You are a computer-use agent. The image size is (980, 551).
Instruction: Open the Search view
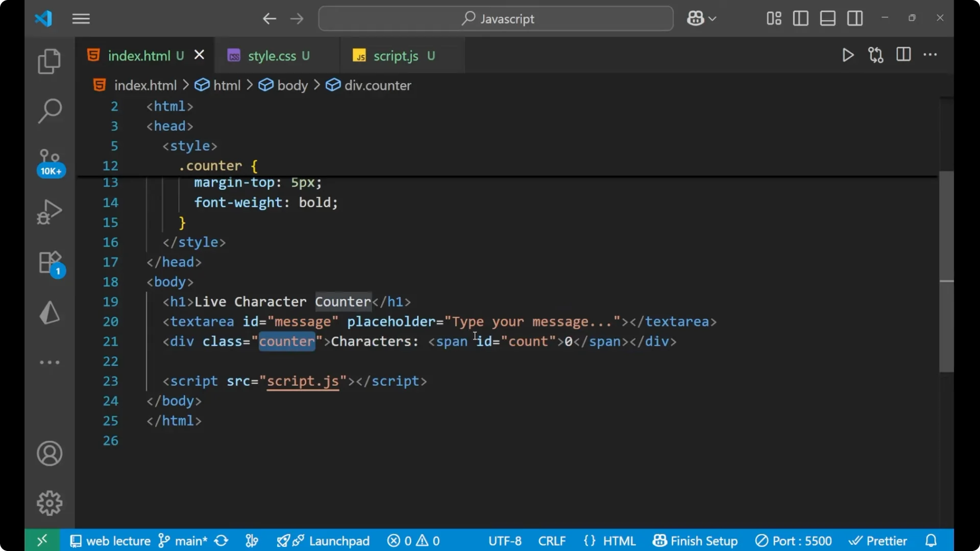[49, 110]
